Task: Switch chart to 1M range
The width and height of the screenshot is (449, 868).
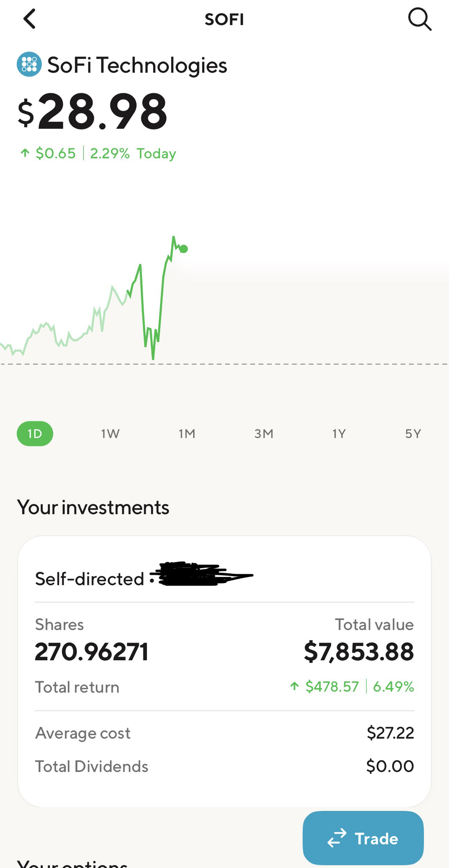Action: pyautogui.click(x=187, y=434)
